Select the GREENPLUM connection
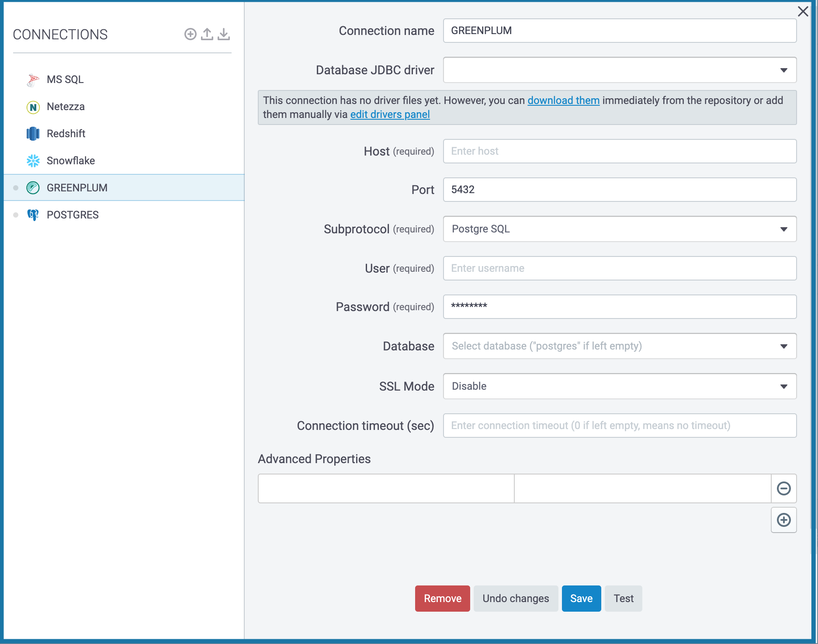This screenshot has height=644, width=818. [124, 188]
